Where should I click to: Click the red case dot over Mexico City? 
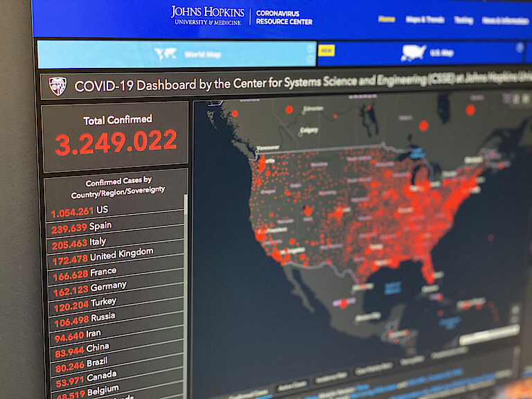point(344,303)
